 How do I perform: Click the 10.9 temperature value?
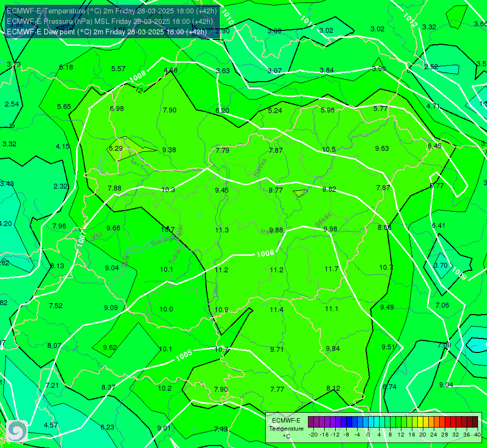[x=221, y=310]
